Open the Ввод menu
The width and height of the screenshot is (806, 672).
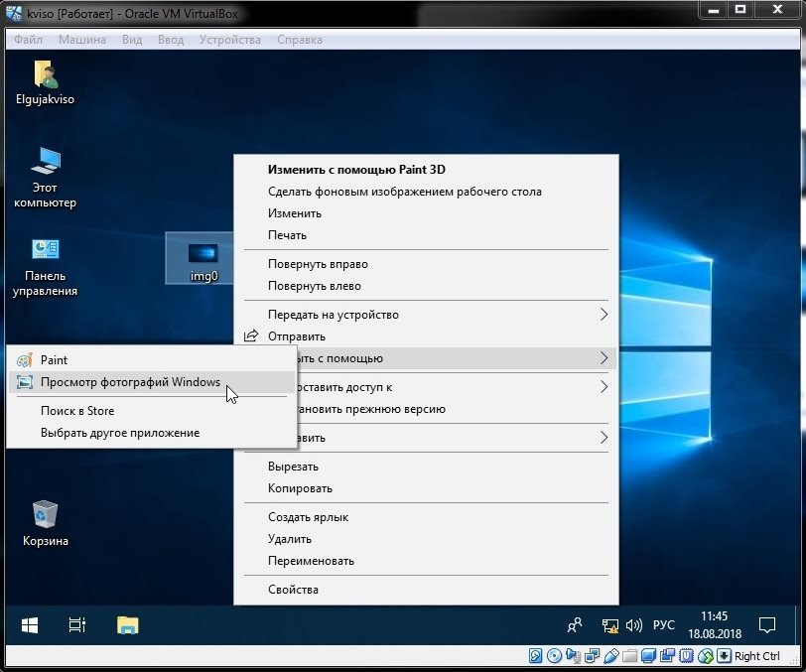pos(171,40)
